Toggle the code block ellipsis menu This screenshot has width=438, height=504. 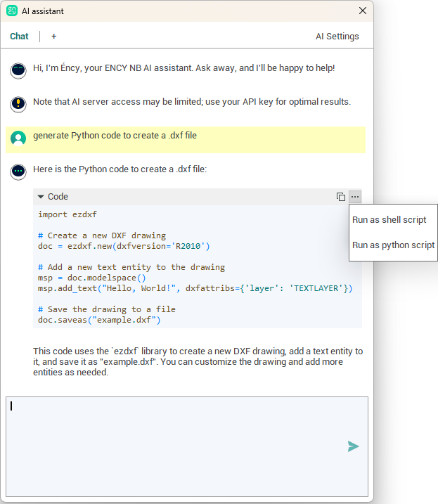[x=355, y=197]
